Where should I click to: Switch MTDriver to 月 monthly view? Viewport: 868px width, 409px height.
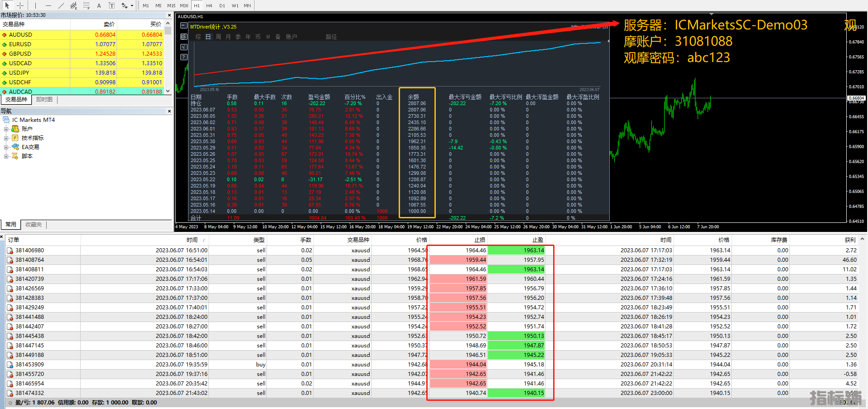228,37
